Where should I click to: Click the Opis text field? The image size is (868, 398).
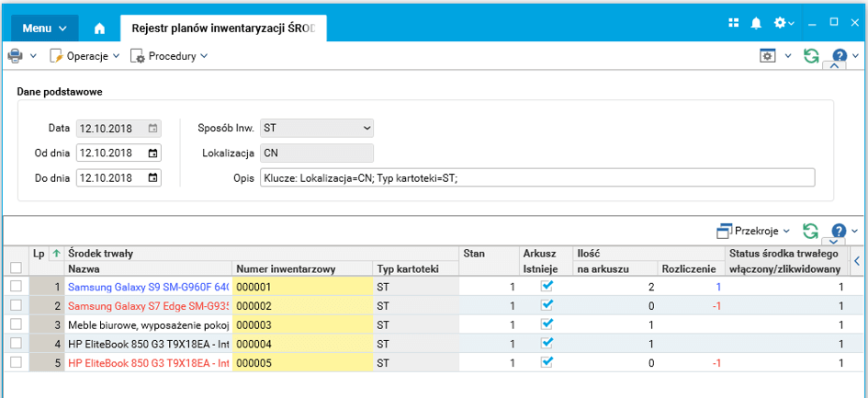(536, 177)
